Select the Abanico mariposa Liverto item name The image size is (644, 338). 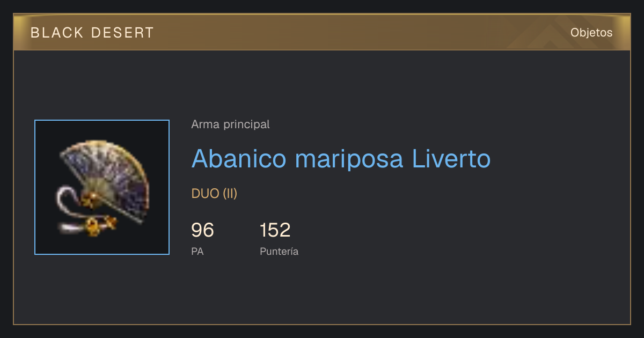341,159
